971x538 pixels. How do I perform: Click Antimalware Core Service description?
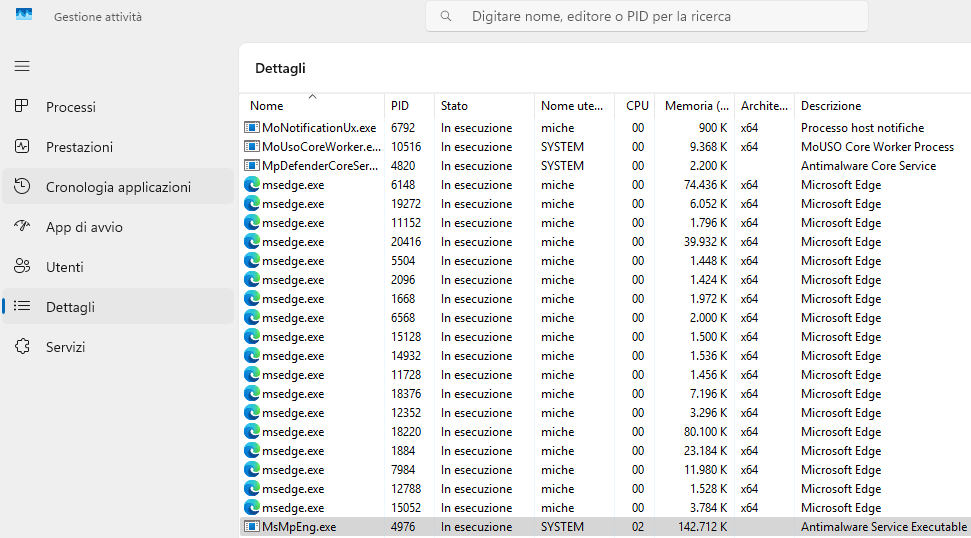point(868,166)
